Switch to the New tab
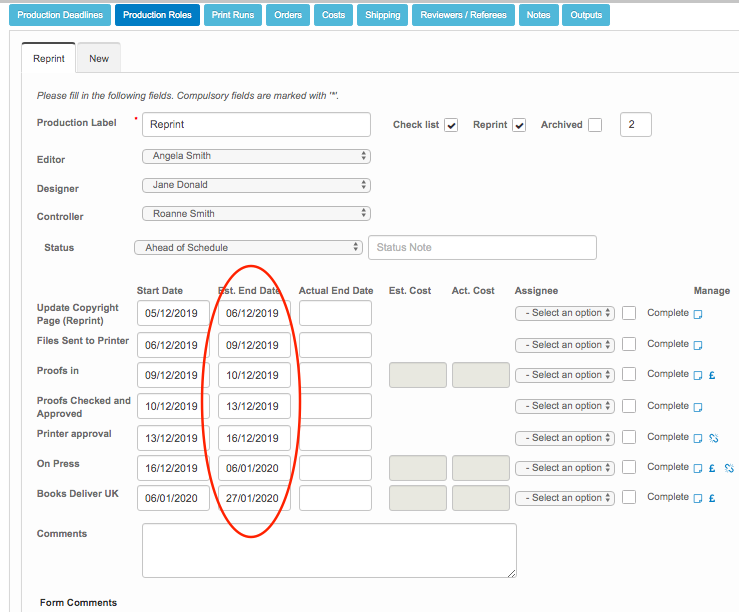The height and width of the screenshot is (612, 739). point(99,58)
